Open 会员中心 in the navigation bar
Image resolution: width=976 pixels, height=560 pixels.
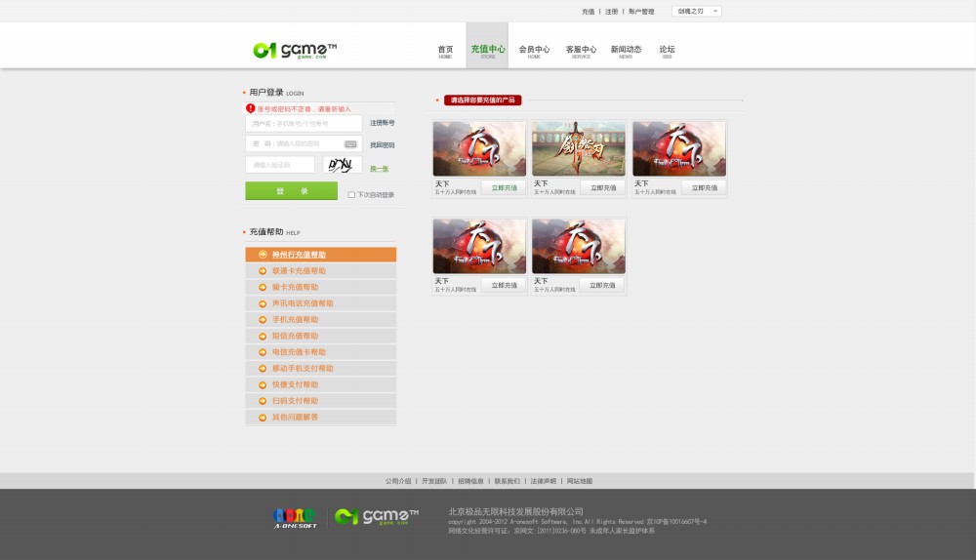(534, 52)
